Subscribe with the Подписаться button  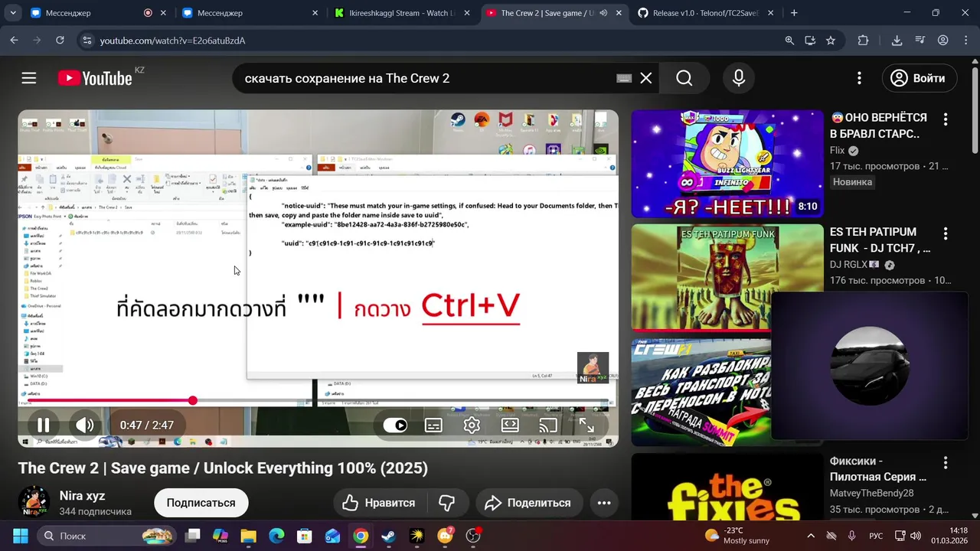coord(201,503)
